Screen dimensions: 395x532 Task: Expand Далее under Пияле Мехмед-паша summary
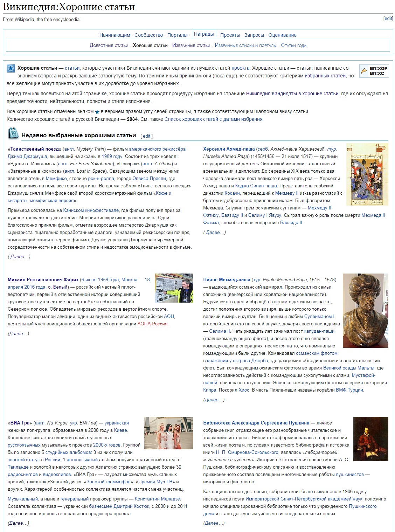click(214, 400)
